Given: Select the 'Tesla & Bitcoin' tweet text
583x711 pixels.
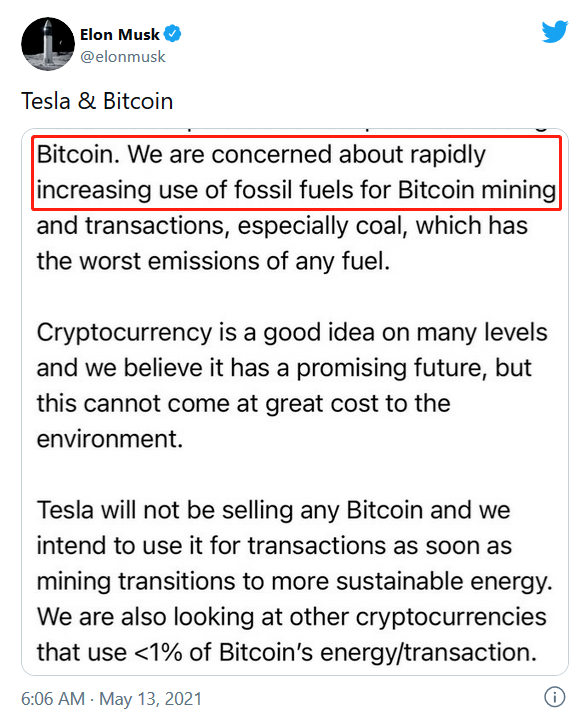Looking at the screenshot, I should [97, 101].
